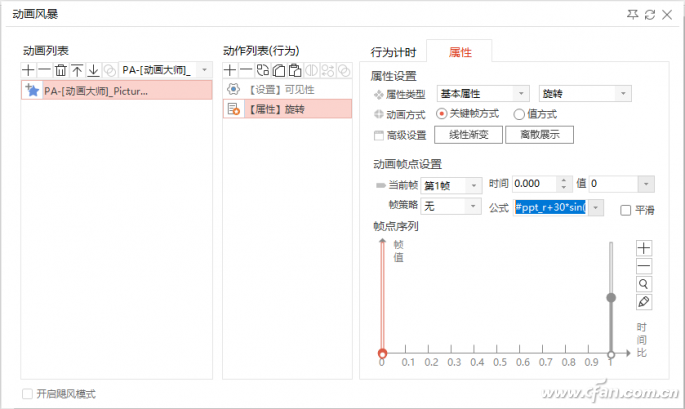Screen dimensions: 685x409
Task: Increase the 时间 value with up stepper
Action: coord(564,180)
